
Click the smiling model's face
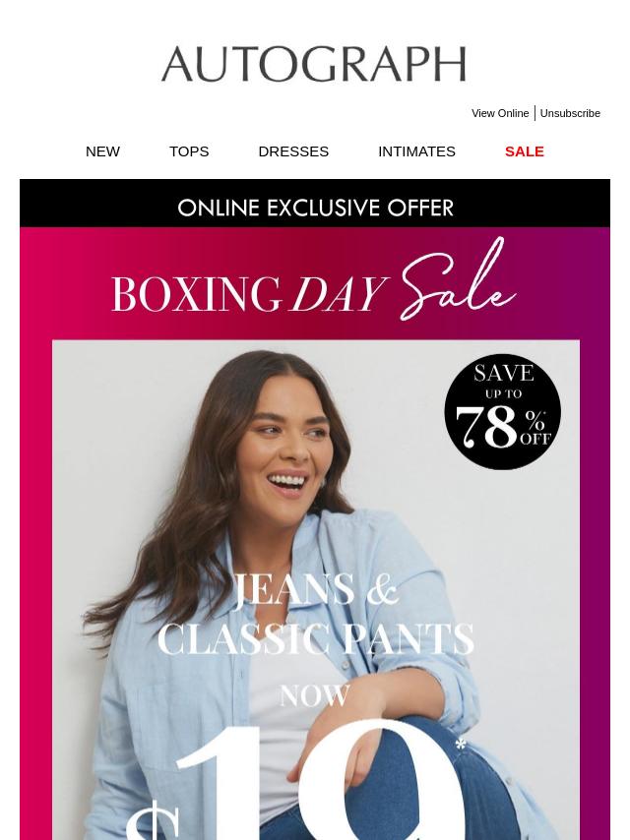292,440
